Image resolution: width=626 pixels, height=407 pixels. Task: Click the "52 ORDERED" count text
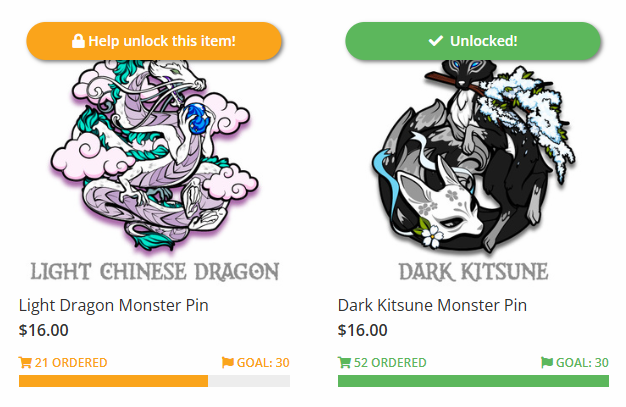[x=390, y=363]
